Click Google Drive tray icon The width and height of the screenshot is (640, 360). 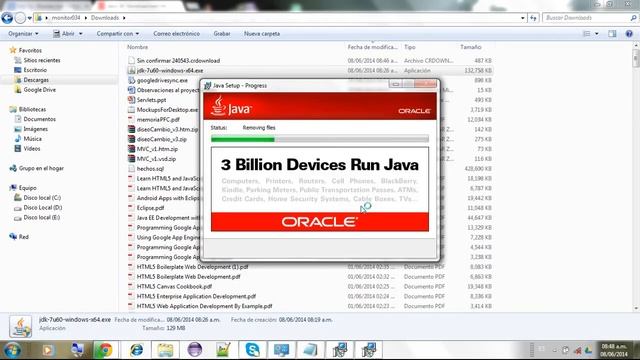(588, 350)
